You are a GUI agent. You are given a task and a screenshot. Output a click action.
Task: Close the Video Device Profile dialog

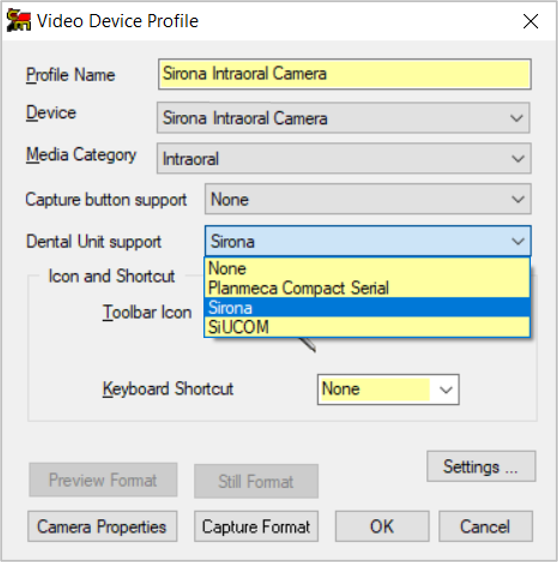(x=530, y=21)
